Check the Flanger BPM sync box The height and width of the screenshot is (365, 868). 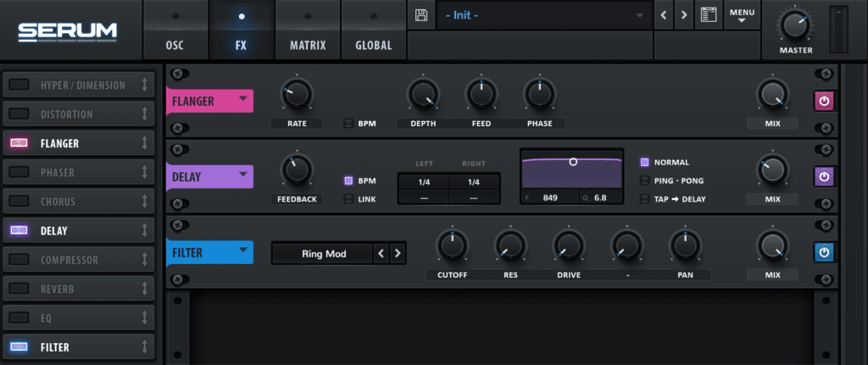(x=348, y=124)
